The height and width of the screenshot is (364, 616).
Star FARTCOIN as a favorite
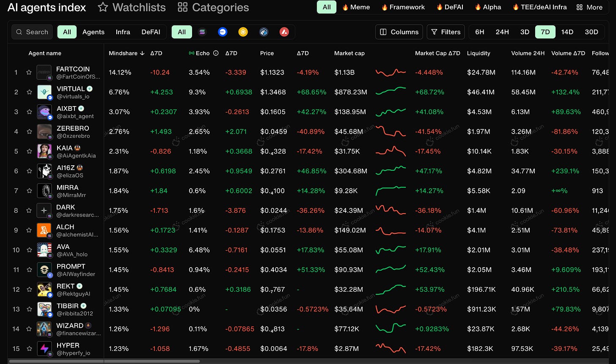29,72
